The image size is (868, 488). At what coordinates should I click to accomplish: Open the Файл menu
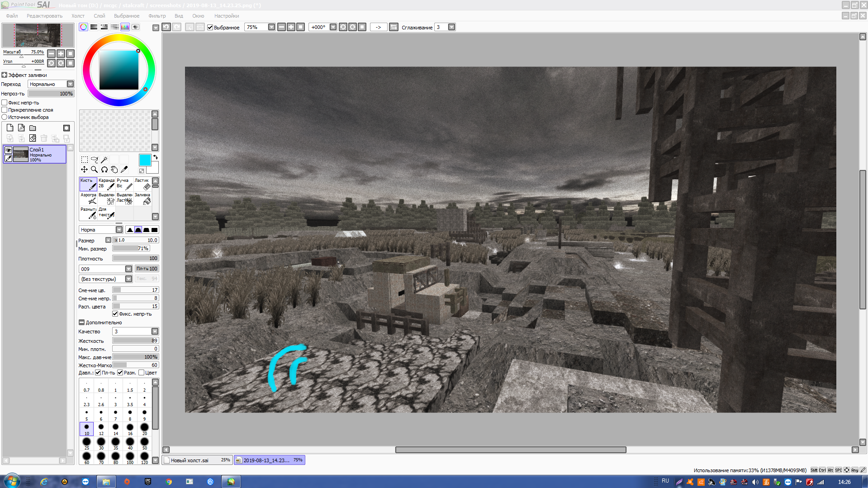coord(12,16)
